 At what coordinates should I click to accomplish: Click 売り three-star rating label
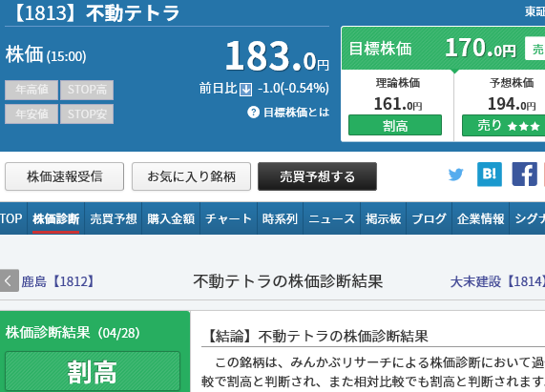[x=504, y=125]
